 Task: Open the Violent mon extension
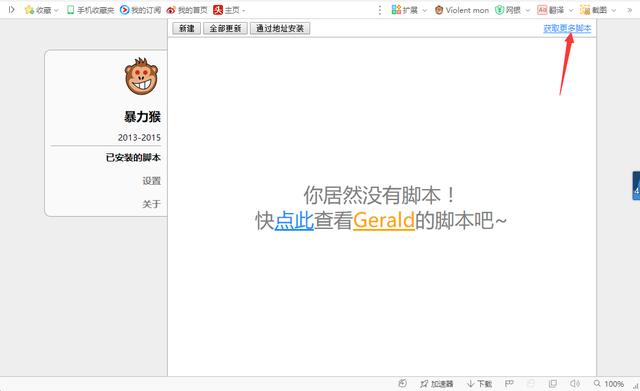pos(462,10)
